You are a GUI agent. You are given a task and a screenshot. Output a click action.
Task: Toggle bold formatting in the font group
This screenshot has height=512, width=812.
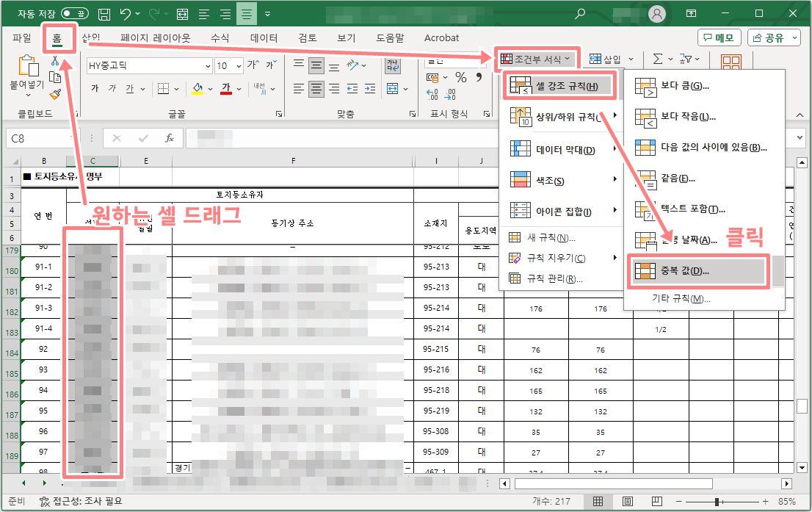[95, 88]
